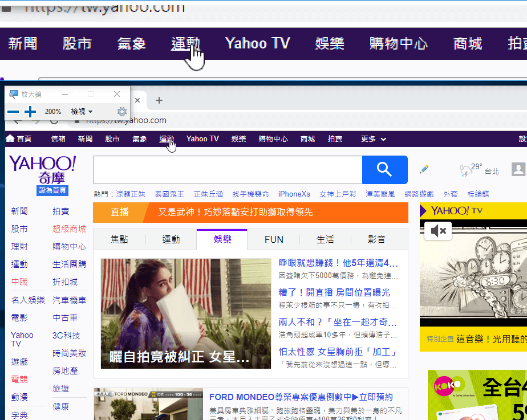Open headline 糟了！開直播 房間位置曝光

point(334,292)
